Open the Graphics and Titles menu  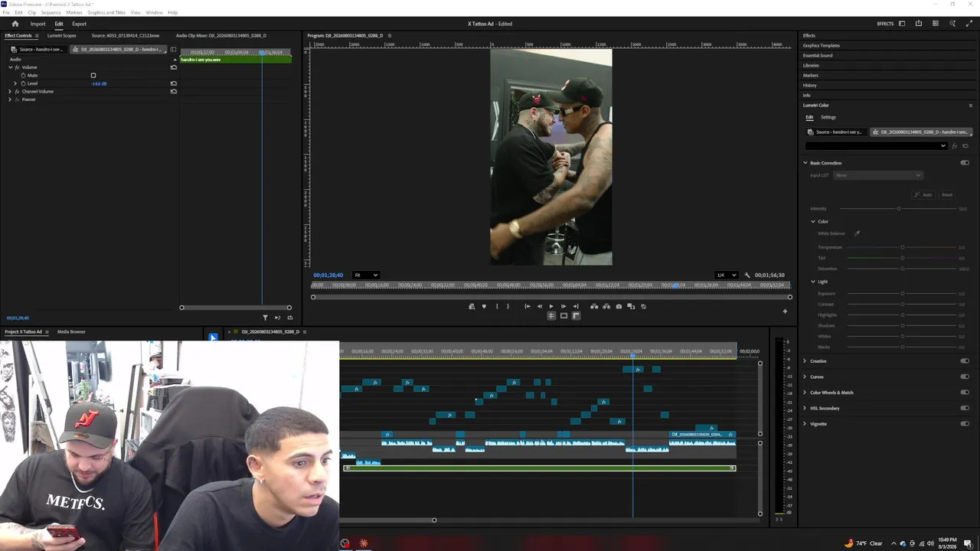click(106, 12)
